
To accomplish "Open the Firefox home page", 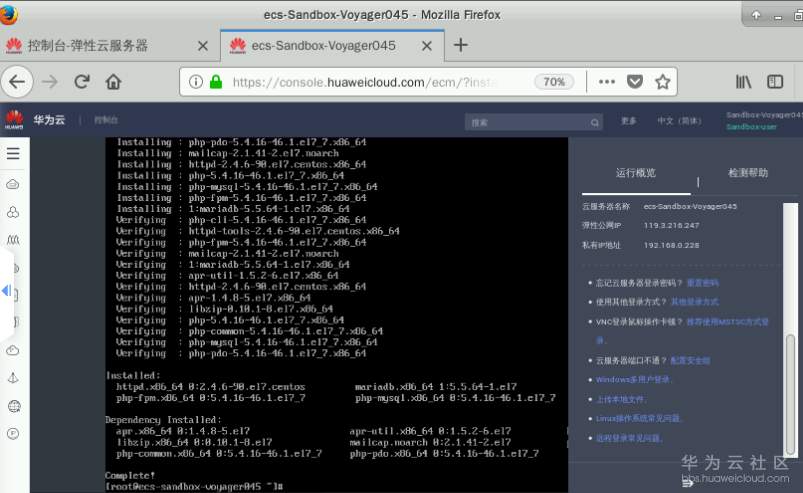I will pos(113,82).
